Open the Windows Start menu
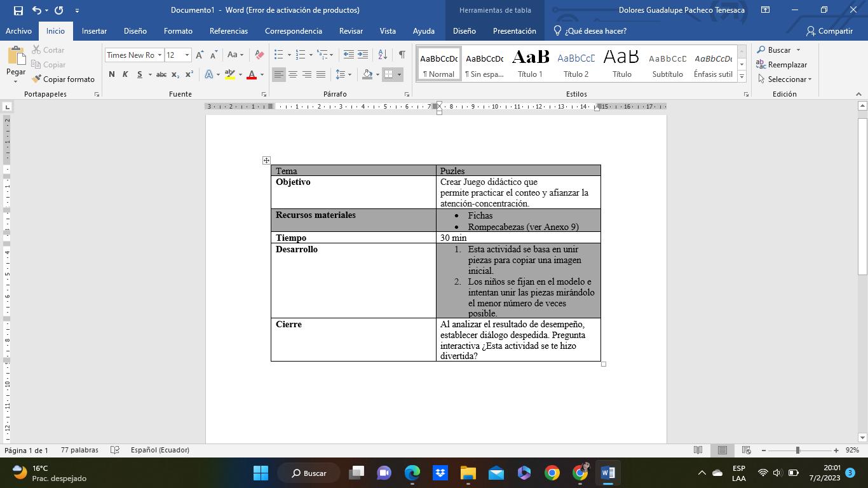Image resolution: width=868 pixels, height=488 pixels. point(261,473)
